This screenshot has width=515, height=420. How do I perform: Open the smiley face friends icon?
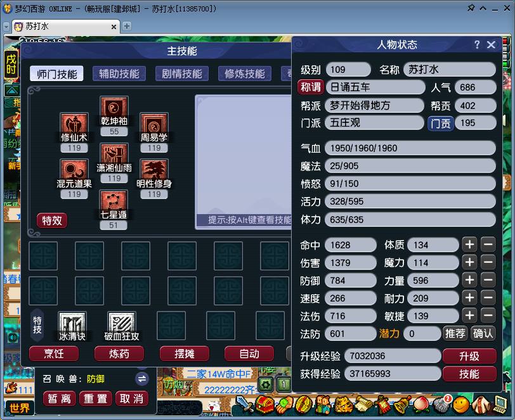tap(462, 404)
